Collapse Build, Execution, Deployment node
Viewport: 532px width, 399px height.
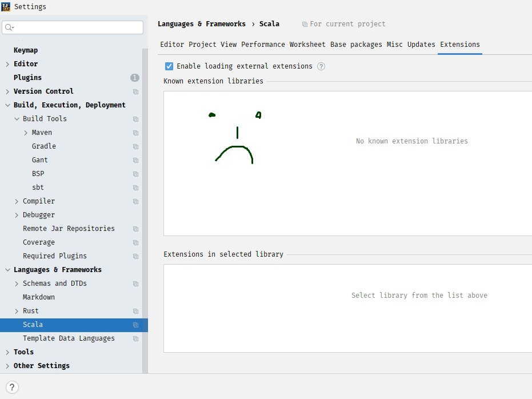click(x=7, y=105)
